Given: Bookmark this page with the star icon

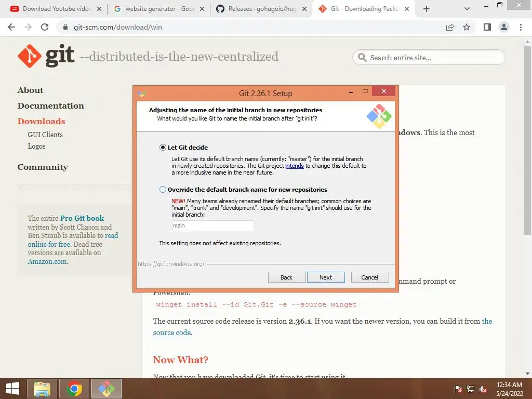Looking at the screenshot, I should coord(467,27).
